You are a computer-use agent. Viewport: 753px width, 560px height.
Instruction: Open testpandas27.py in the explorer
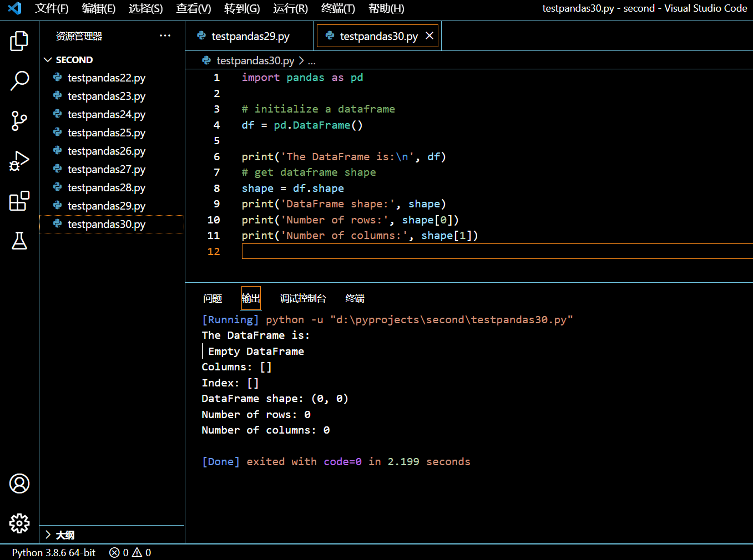coord(112,170)
